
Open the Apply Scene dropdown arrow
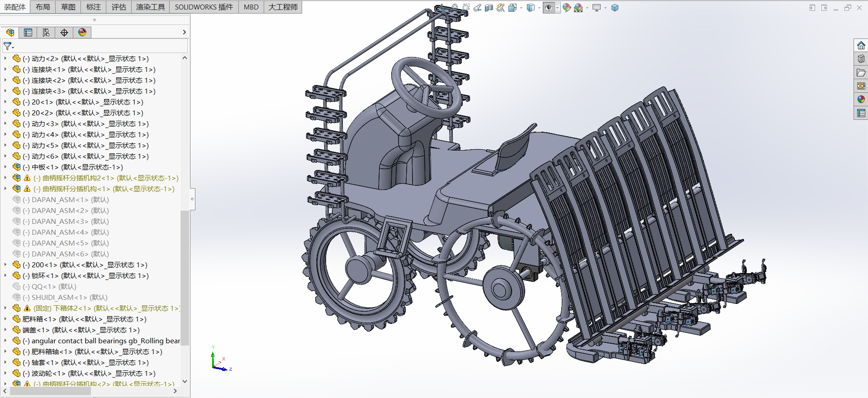(587, 8)
